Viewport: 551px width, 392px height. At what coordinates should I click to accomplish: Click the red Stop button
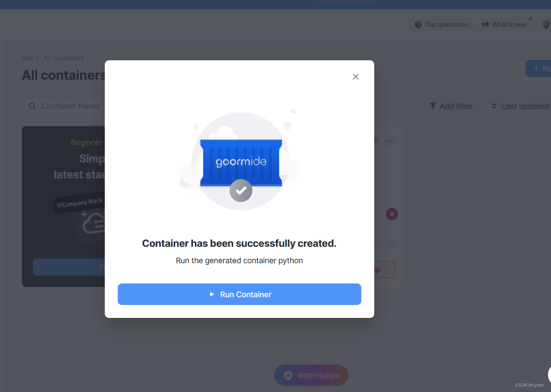[384, 270]
